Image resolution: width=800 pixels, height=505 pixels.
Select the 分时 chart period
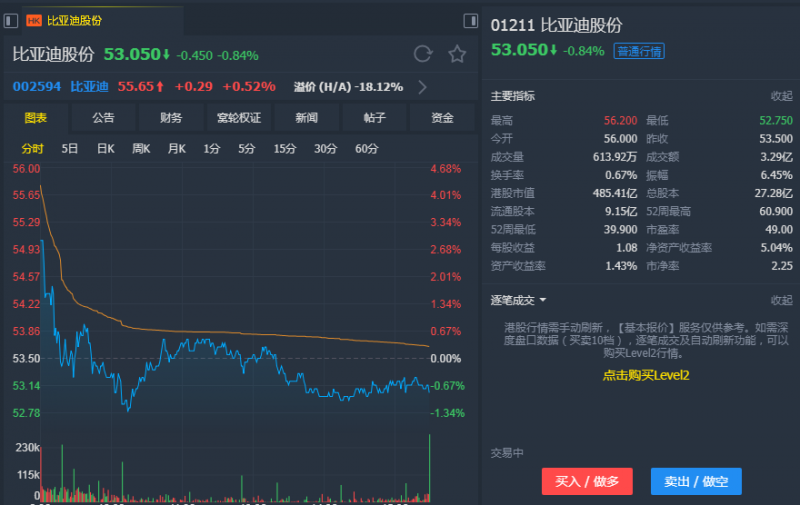(33, 149)
